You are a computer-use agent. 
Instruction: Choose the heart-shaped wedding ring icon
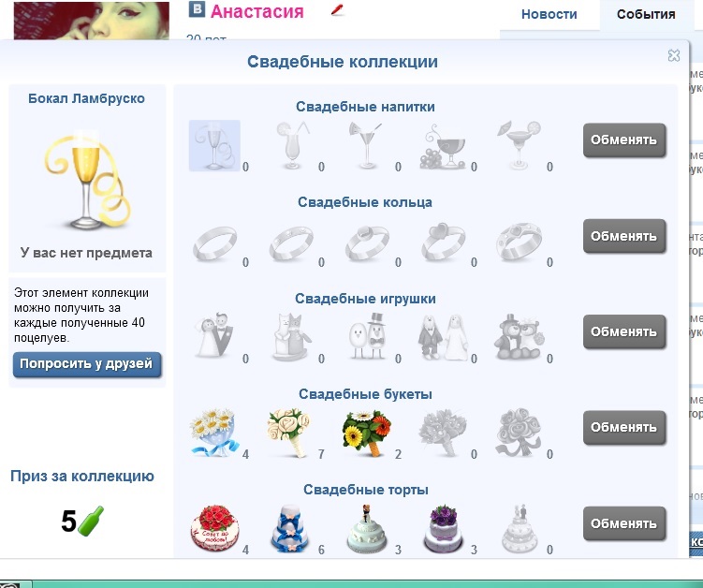[x=443, y=243]
